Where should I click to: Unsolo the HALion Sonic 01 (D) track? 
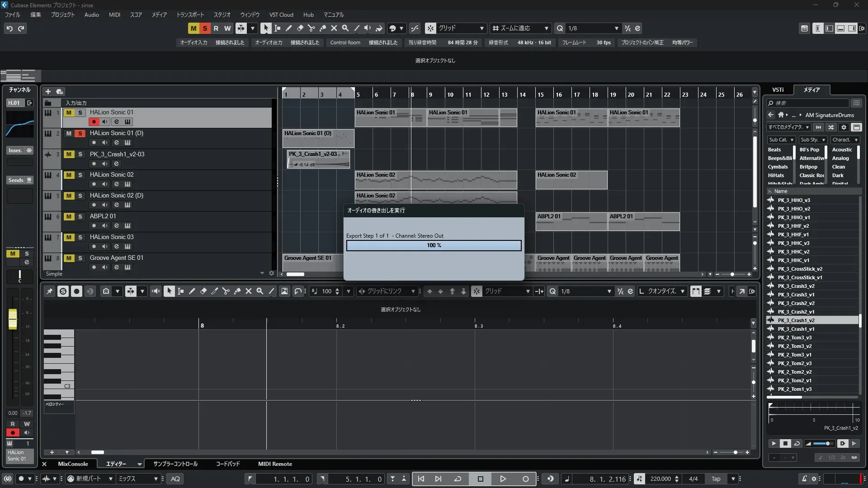click(x=80, y=133)
